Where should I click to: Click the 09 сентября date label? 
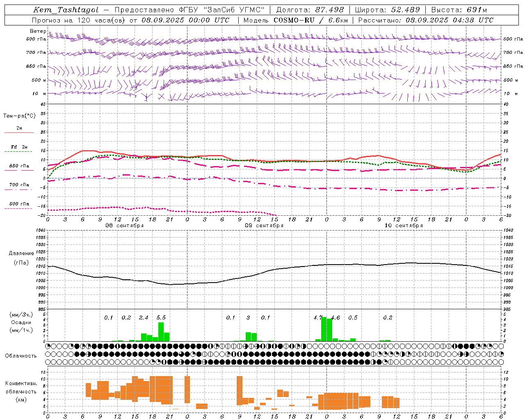[264, 226]
